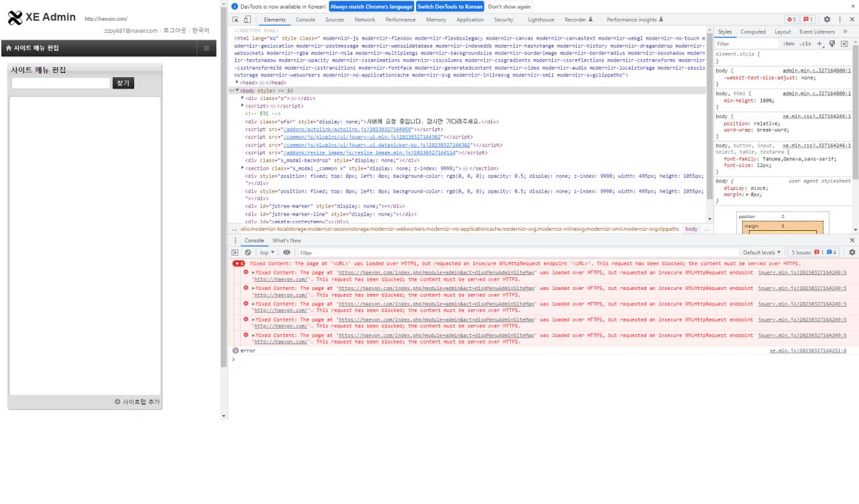The width and height of the screenshot is (859, 504).
Task: Click the red error count badge
Action: click(x=793, y=20)
